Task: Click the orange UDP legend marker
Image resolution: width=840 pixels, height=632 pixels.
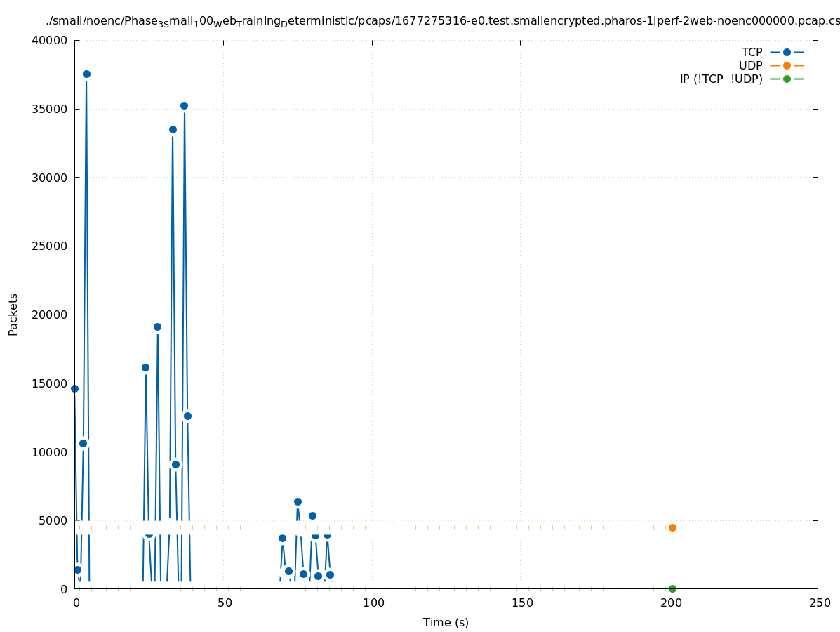Action: [x=787, y=65]
